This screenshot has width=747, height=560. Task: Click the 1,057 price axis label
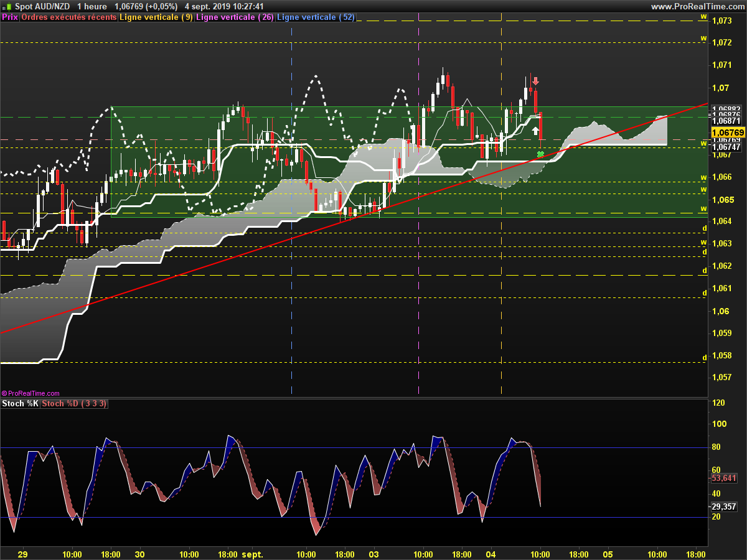click(722, 377)
